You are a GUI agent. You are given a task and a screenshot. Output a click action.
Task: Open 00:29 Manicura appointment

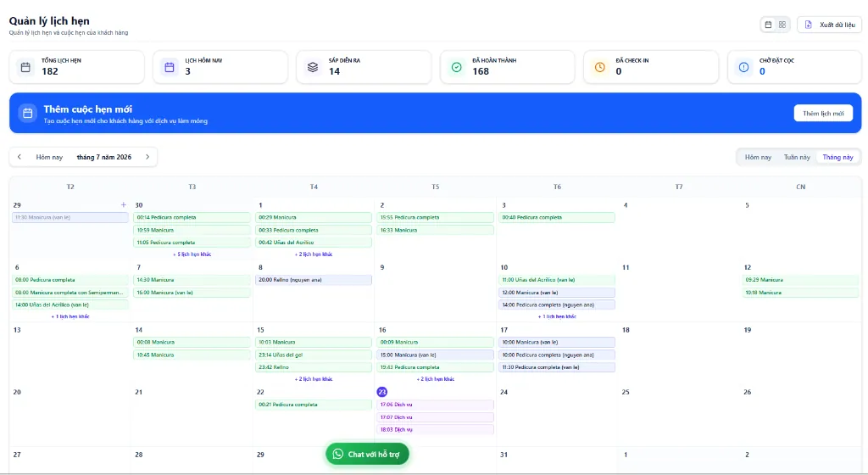(314, 218)
